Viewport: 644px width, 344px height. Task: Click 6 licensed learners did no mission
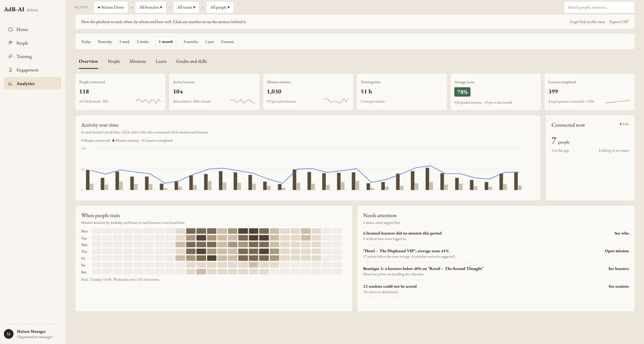402,233
